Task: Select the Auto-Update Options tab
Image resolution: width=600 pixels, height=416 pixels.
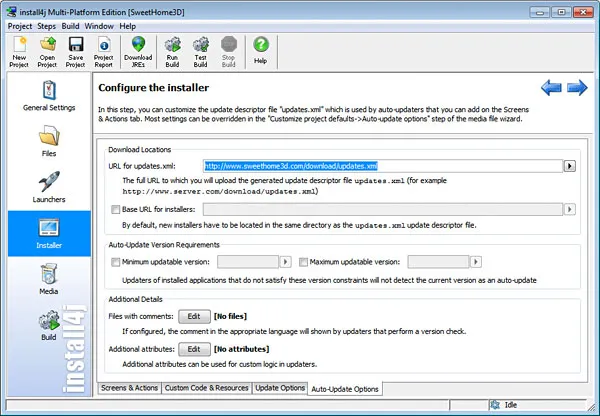Action: pyautogui.click(x=345, y=389)
